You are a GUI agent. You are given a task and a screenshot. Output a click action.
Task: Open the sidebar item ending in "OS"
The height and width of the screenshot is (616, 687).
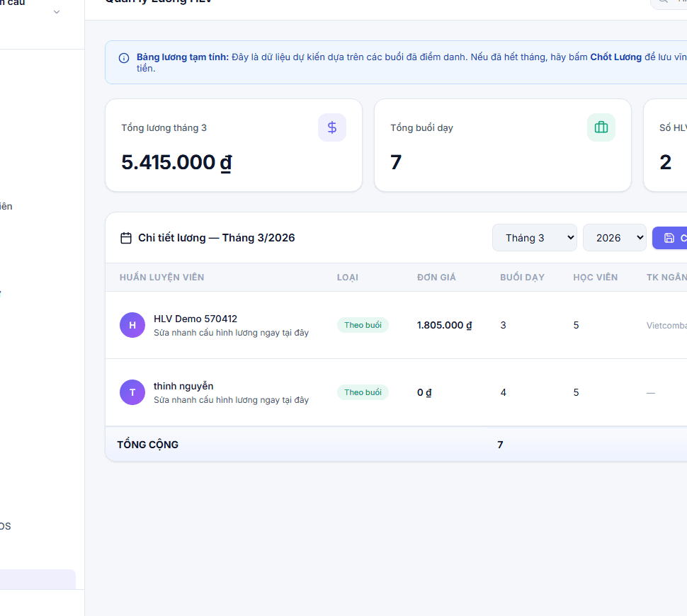click(x=6, y=526)
